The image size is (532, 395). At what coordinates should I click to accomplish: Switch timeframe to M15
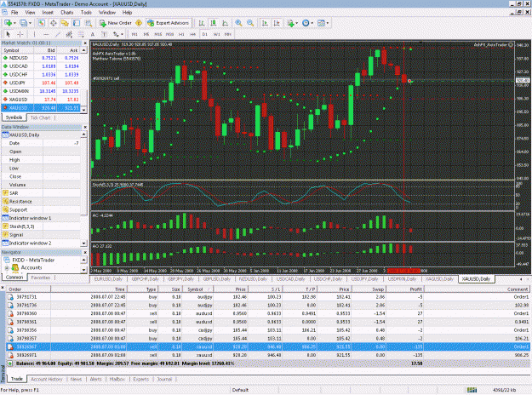[x=157, y=34]
